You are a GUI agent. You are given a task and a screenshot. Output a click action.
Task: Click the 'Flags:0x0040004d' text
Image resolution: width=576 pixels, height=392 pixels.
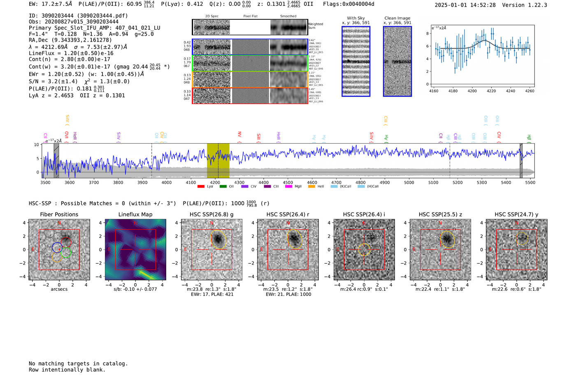[x=348, y=4]
